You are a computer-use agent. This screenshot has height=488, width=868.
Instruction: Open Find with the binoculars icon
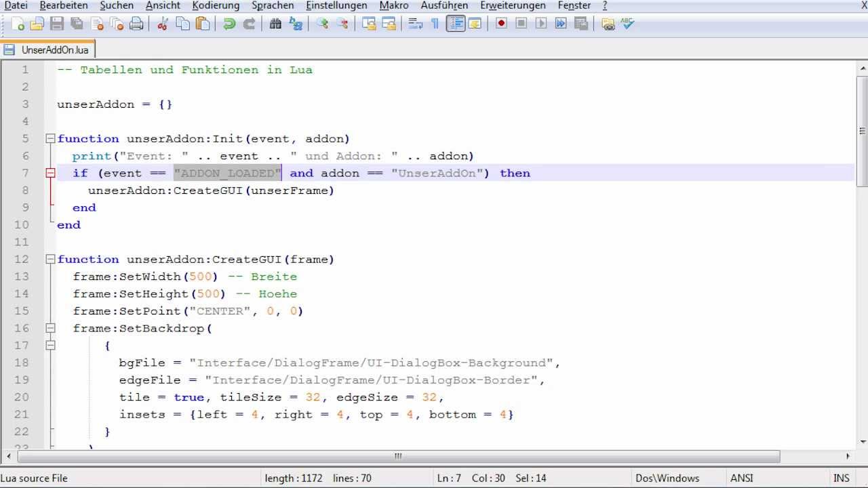[275, 24]
